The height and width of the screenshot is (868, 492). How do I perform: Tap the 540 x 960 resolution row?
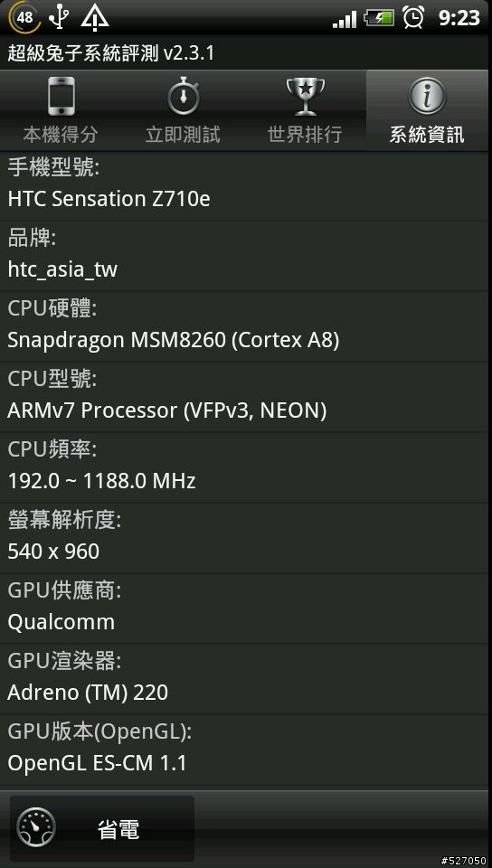[x=246, y=538]
